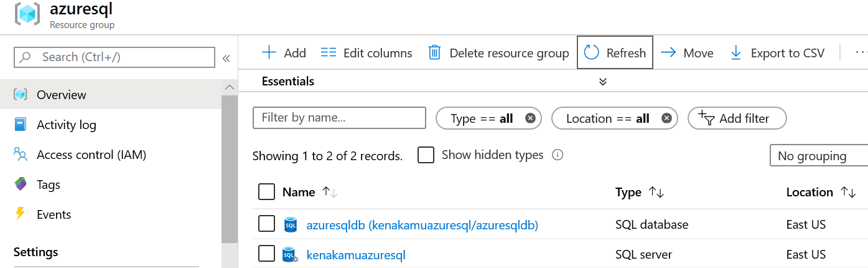Export resources to CSV
The width and height of the screenshot is (868, 268).
pyautogui.click(x=778, y=53)
